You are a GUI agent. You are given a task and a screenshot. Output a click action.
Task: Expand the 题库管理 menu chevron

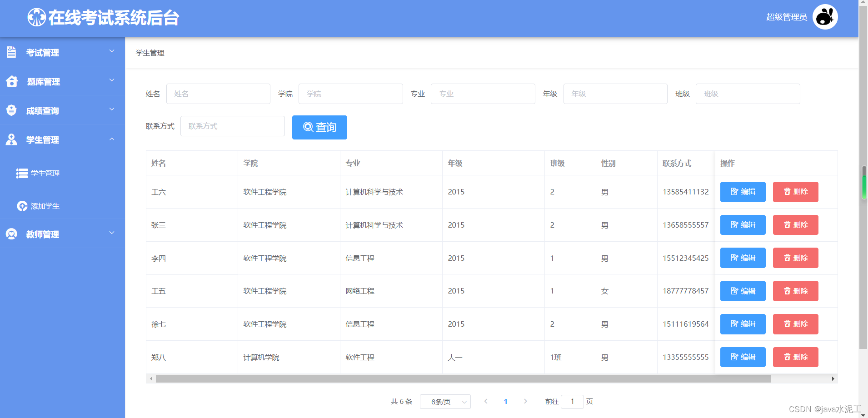click(112, 80)
